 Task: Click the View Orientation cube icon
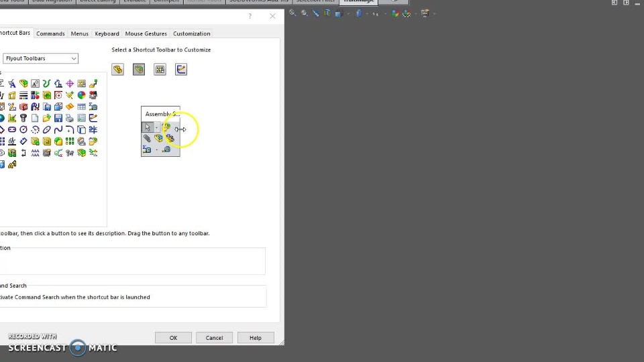point(338,13)
